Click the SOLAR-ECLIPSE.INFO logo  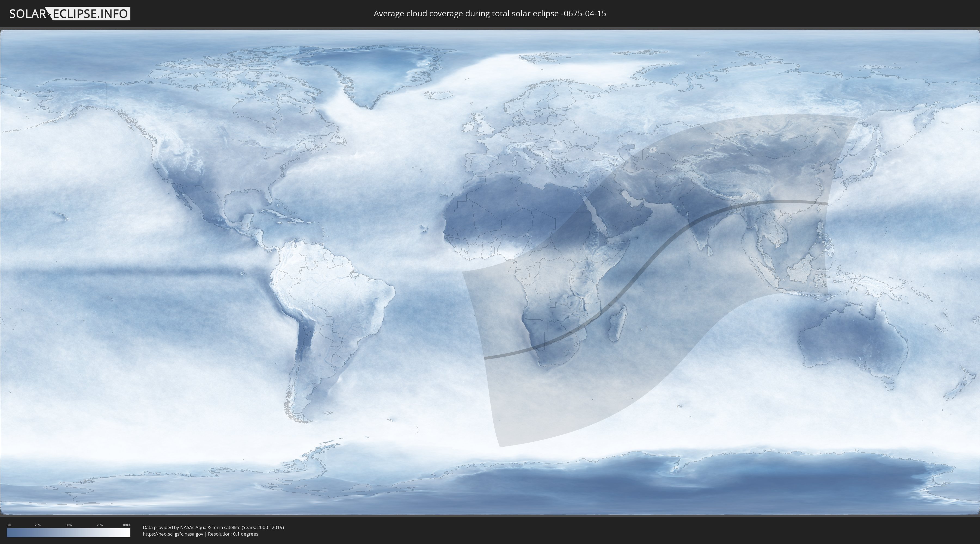pyautogui.click(x=69, y=14)
